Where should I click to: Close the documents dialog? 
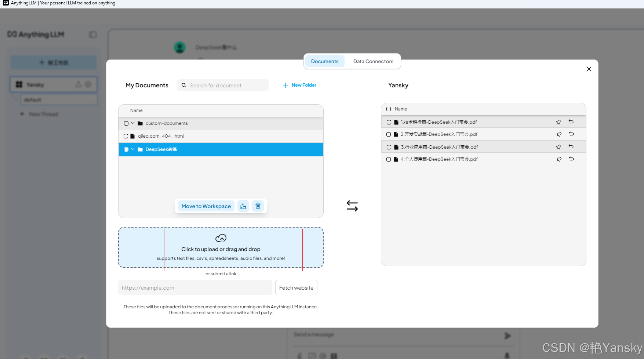(589, 69)
